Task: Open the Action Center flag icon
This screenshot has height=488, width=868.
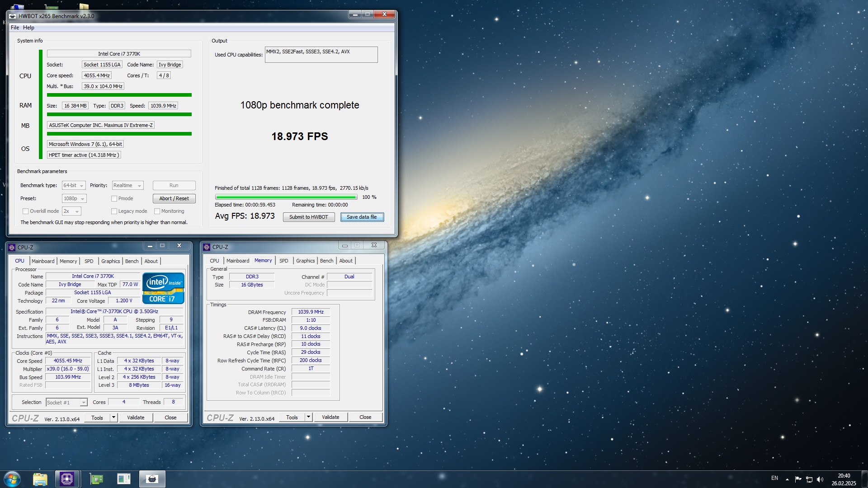Action: [x=798, y=479]
